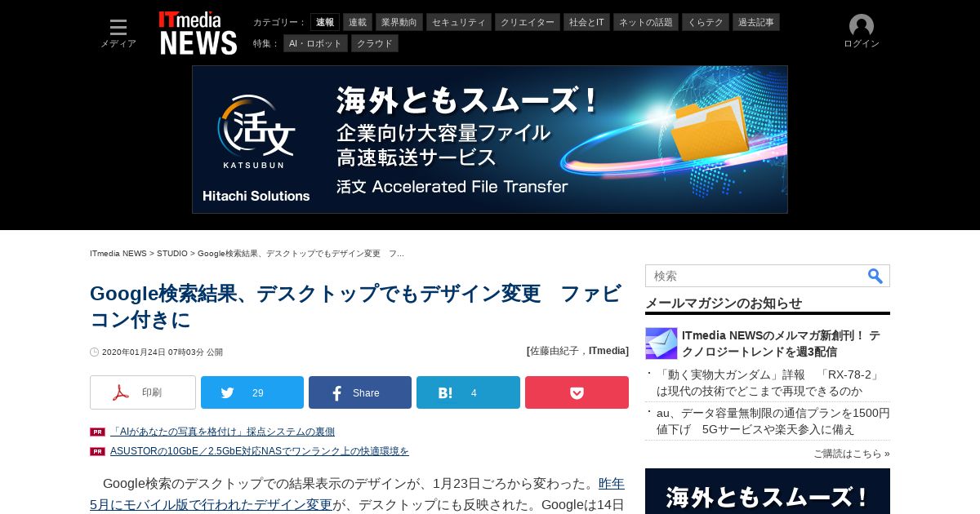The height and width of the screenshot is (514, 980).
Task: Open the メディア hamburger menu
Action: pyautogui.click(x=118, y=33)
